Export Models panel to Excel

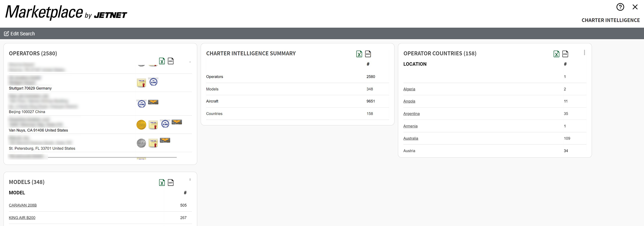162,183
